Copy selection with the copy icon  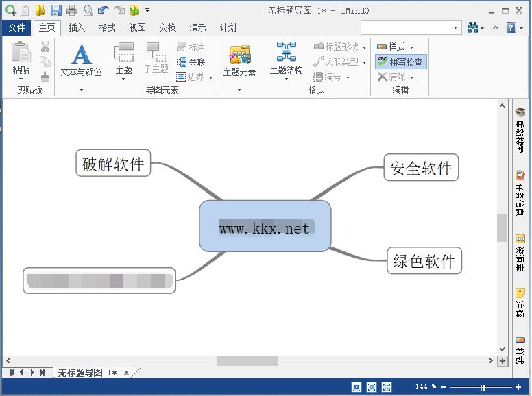click(x=45, y=62)
